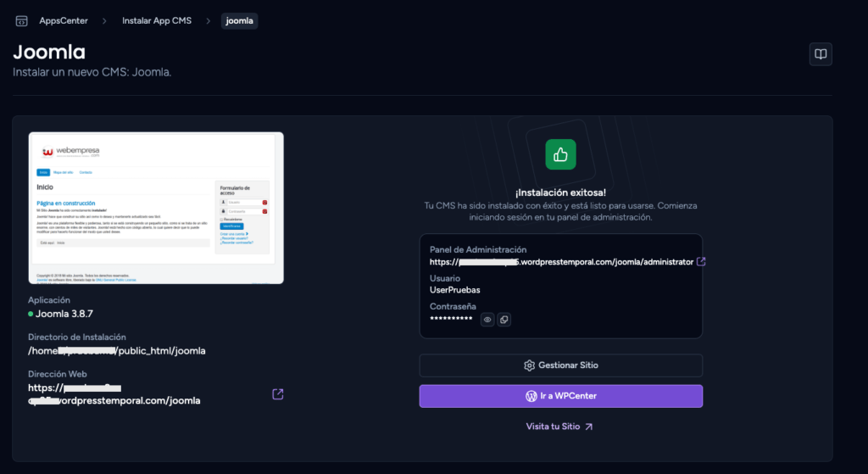Click the Dirección Web URL text
This screenshot has height=474, width=868.
click(x=114, y=394)
